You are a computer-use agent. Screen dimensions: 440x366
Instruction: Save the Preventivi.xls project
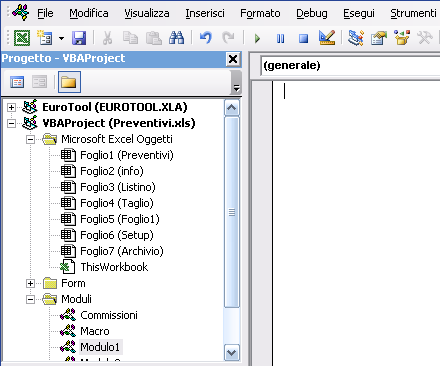(x=79, y=38)
